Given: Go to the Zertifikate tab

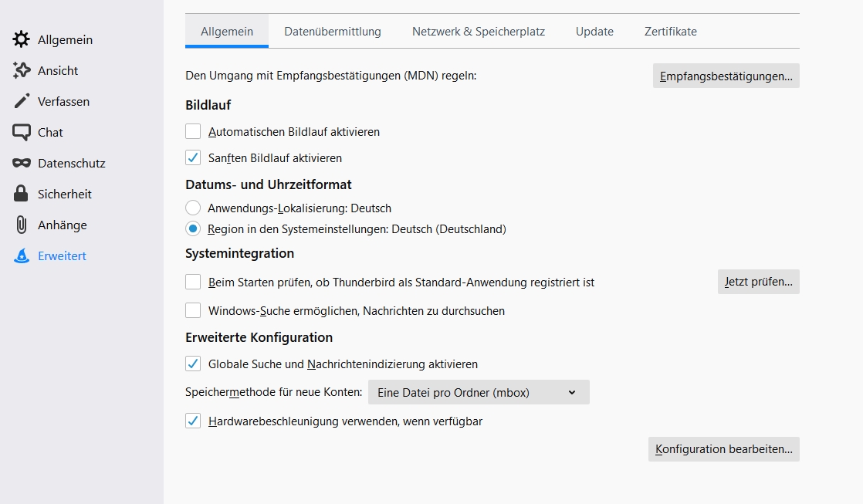Looking at the screenshot, I should (x=671, y=32).
